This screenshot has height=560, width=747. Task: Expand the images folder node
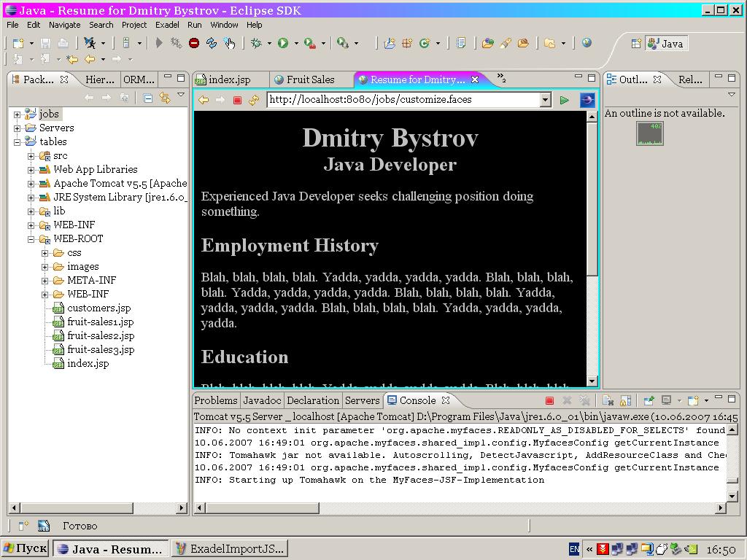pos(44,267)
